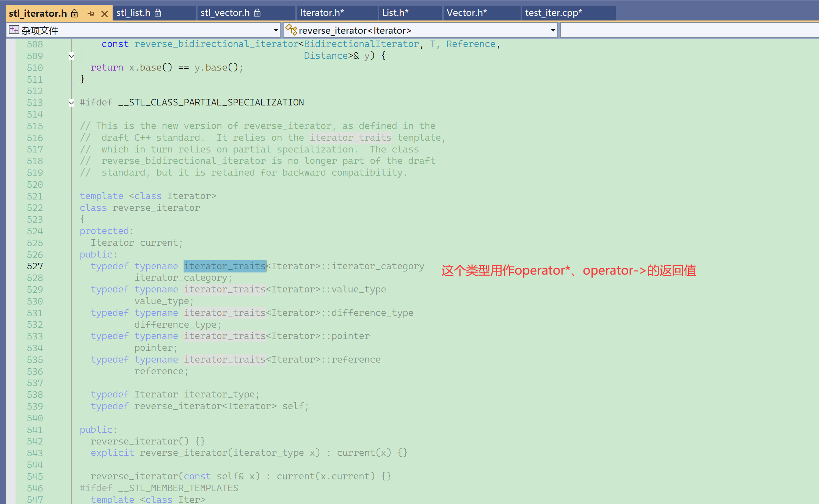Click the C++ project icon beside 杂项文件

point(14,30)
